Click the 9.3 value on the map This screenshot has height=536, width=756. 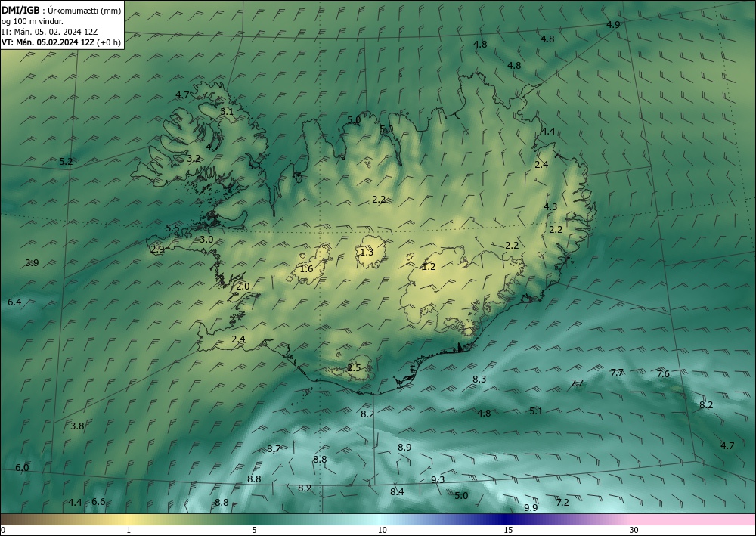pyautogui.click(x=438, y=479)
